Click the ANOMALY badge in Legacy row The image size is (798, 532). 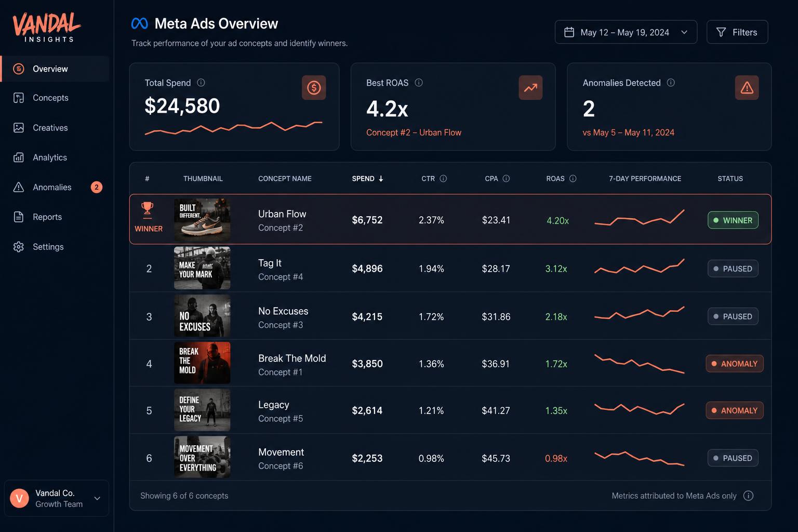(735, 410)
